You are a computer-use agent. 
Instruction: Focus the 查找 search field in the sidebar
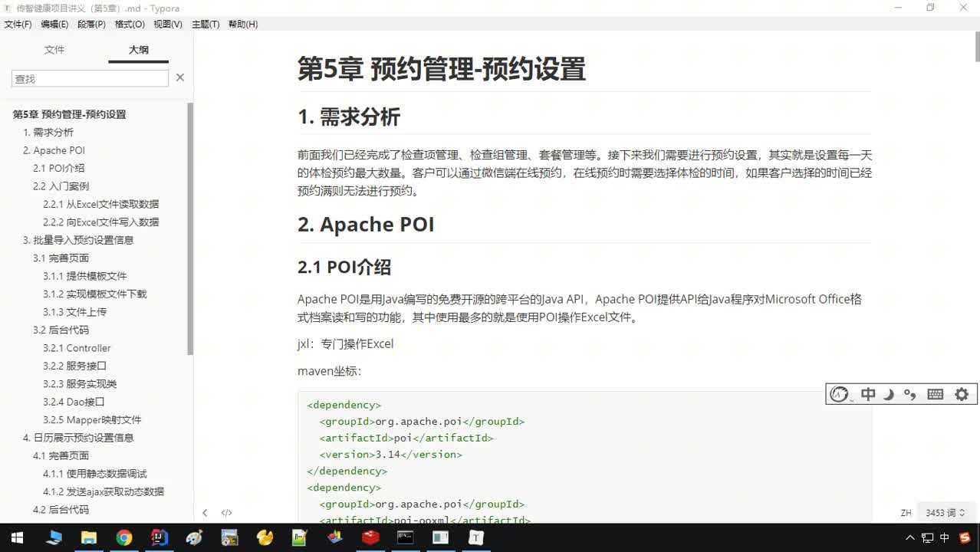click(90, 78)
